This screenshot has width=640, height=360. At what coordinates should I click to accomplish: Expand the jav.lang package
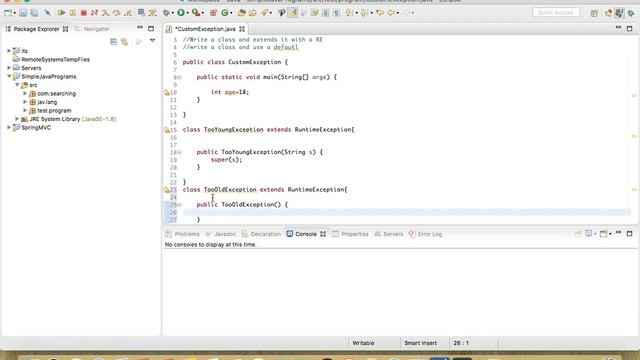(x=25, y=102)
